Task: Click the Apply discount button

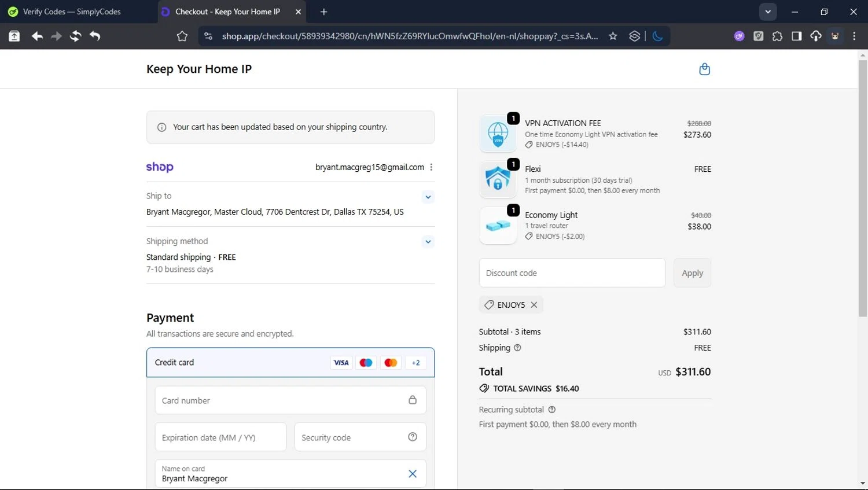Action: 692,273
